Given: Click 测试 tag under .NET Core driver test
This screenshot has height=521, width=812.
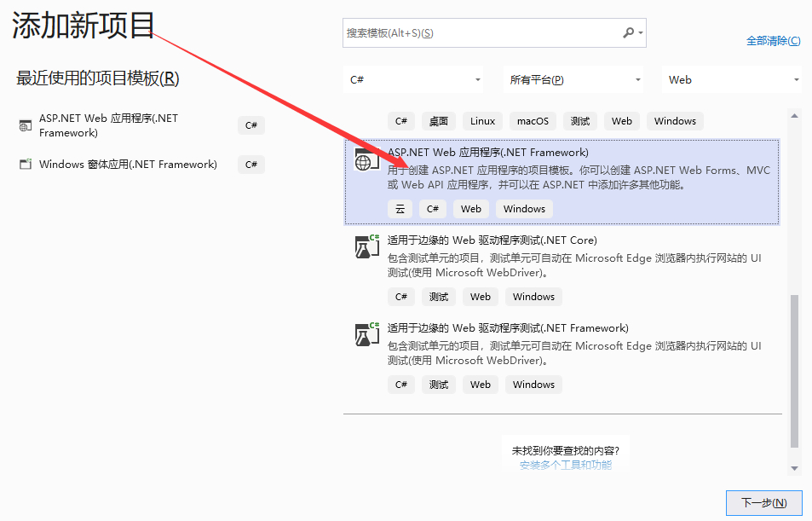Looking at the screenshot, I should click(x=439, y=297).
